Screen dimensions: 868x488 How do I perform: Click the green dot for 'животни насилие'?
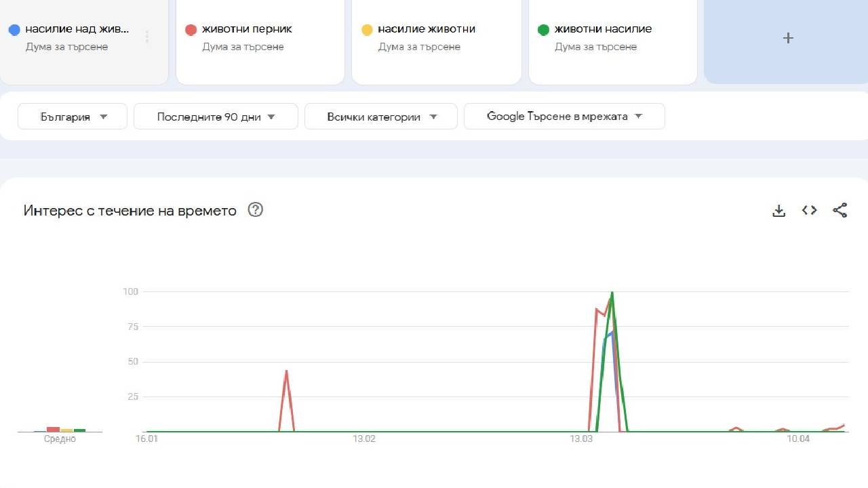click(x=544, y=29)
